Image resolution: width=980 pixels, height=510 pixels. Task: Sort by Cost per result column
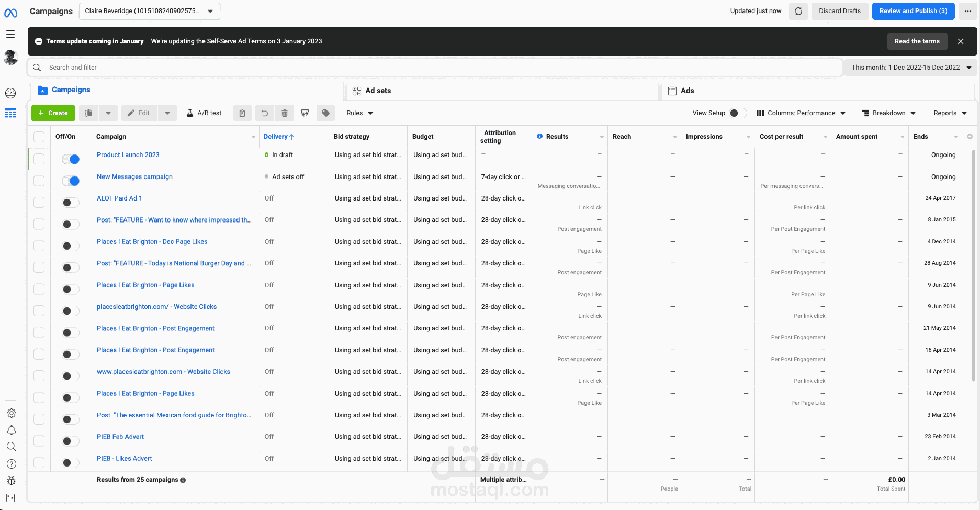[x=781, y=137]
